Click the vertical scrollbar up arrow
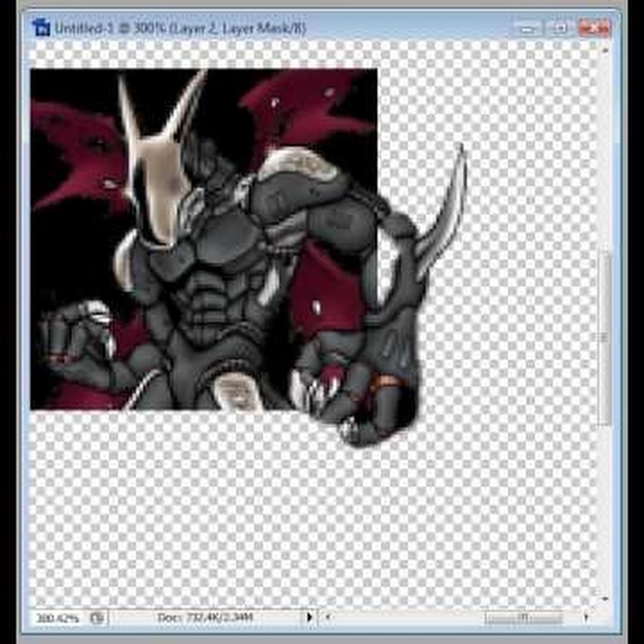The width and height of the screenshot is (644, 644). 605,49
